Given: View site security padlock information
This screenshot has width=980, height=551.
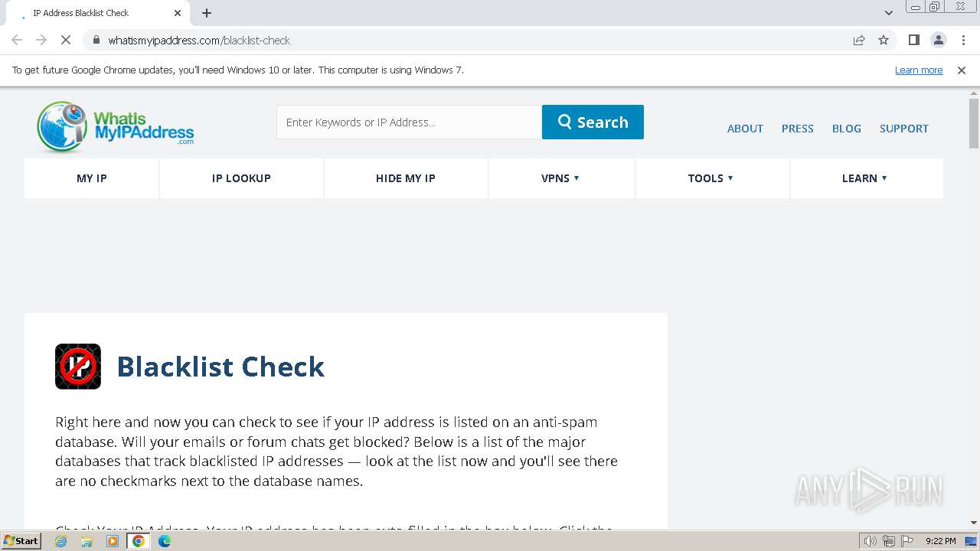Looking at the screenshot, I should click(x=96, y=40).
